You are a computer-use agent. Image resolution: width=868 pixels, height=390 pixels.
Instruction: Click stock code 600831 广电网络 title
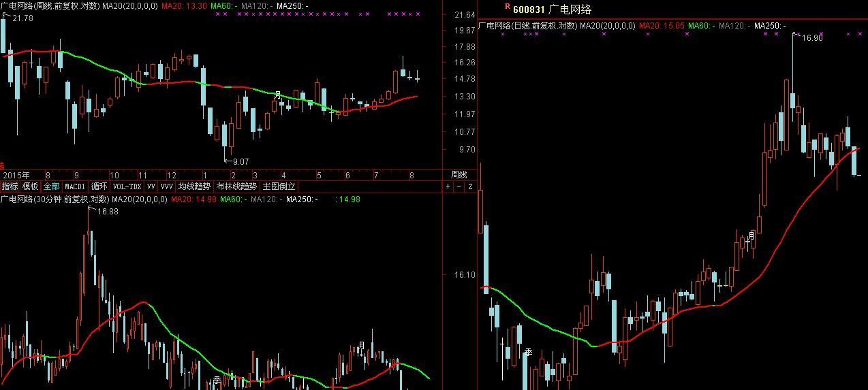pos(552,9)
